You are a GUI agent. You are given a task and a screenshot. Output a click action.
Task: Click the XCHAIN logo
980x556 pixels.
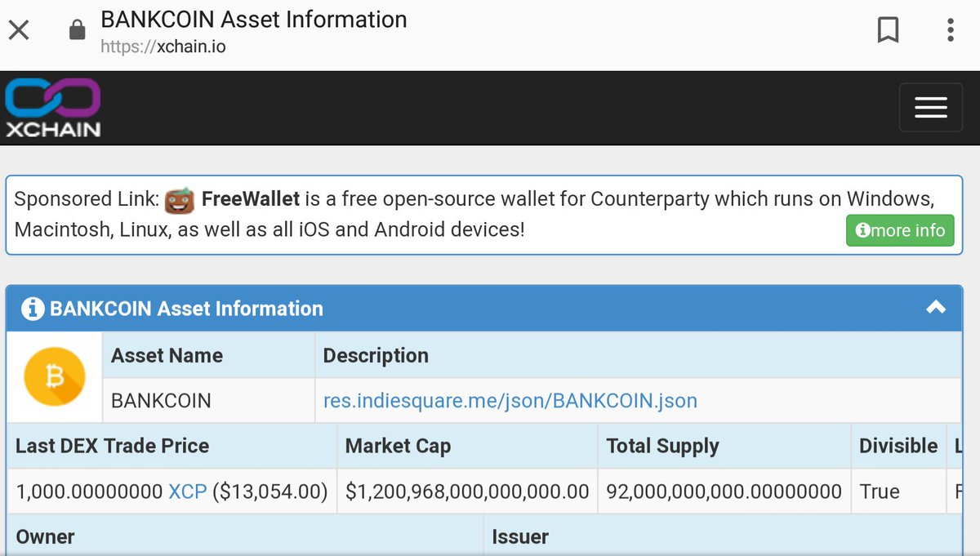coord(53,107)
